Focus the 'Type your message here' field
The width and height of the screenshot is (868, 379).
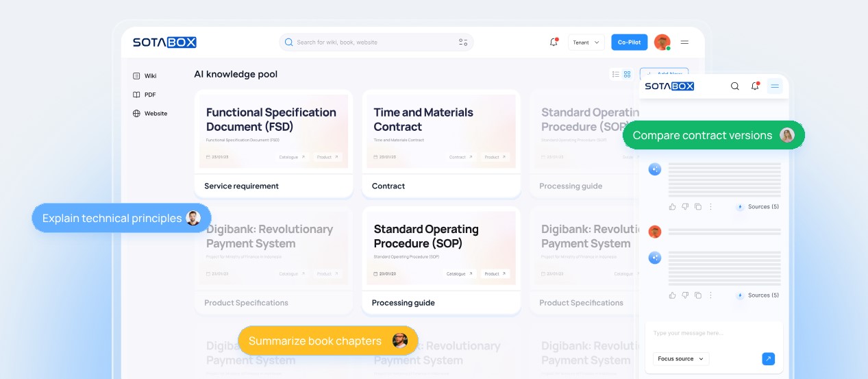click(713, 333)
